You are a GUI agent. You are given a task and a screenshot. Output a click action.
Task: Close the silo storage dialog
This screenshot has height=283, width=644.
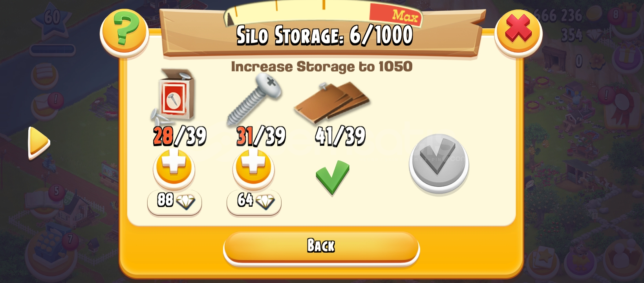518,31
